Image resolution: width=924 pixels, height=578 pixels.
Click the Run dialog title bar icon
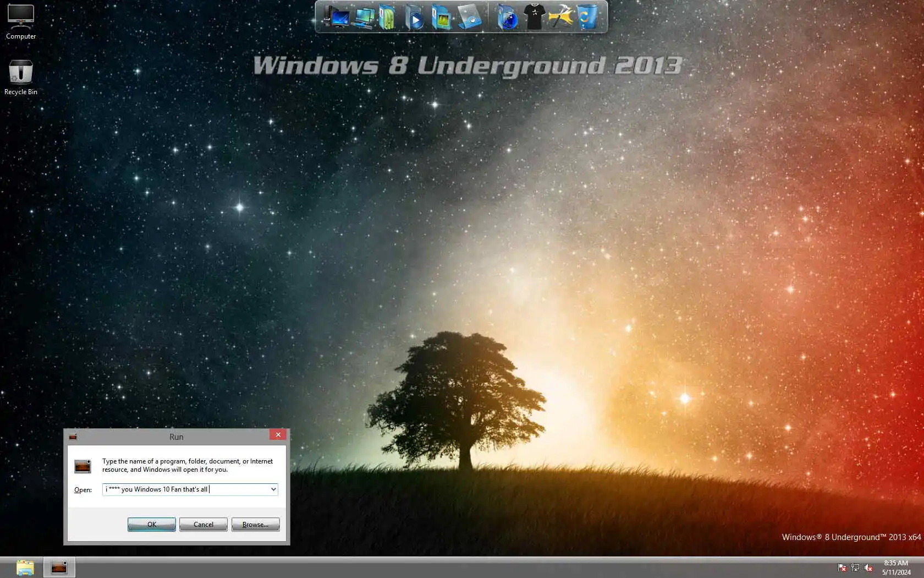point(73,437)
